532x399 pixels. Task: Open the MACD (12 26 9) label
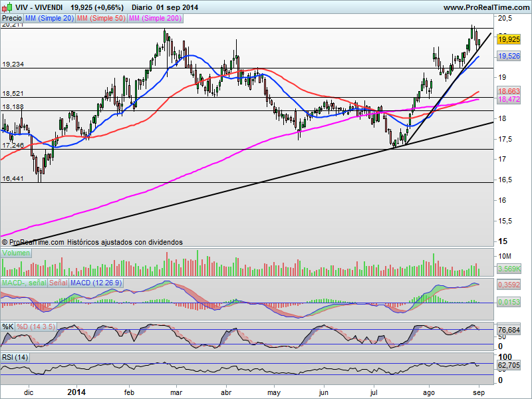pyautogui.click(x=96, y=283)
